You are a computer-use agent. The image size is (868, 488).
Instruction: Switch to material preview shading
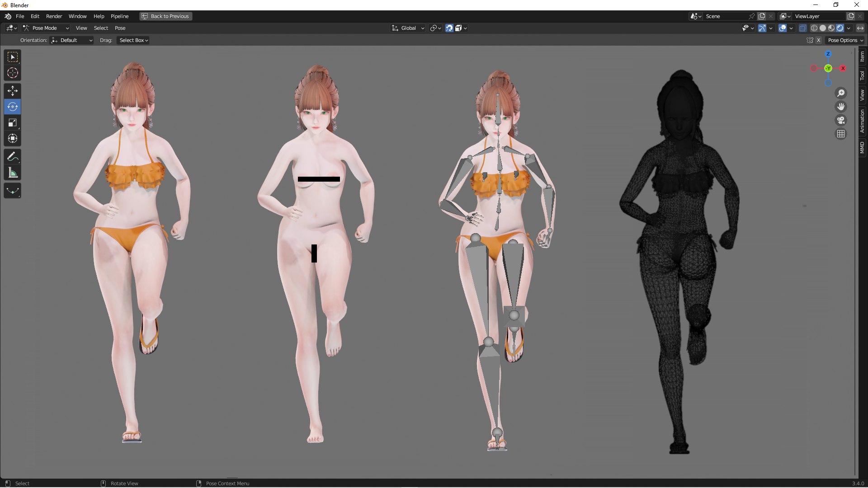pyautogui.click(x=831, y=28)
